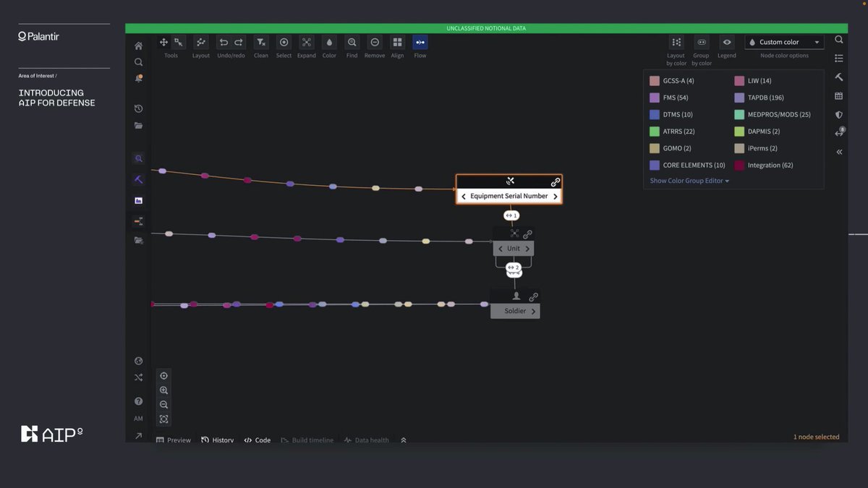Open the Custom color dropdown
The height and width of the screenshot is (488, 868).
click(784, 42)
